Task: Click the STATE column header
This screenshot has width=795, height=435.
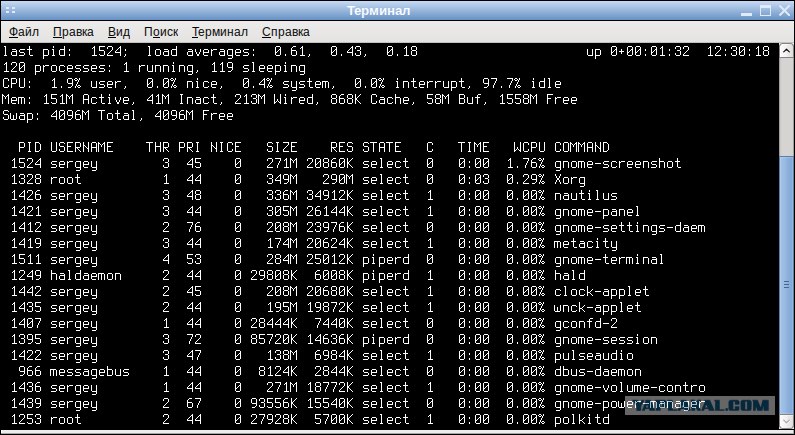Action: [x=381, y=148]
